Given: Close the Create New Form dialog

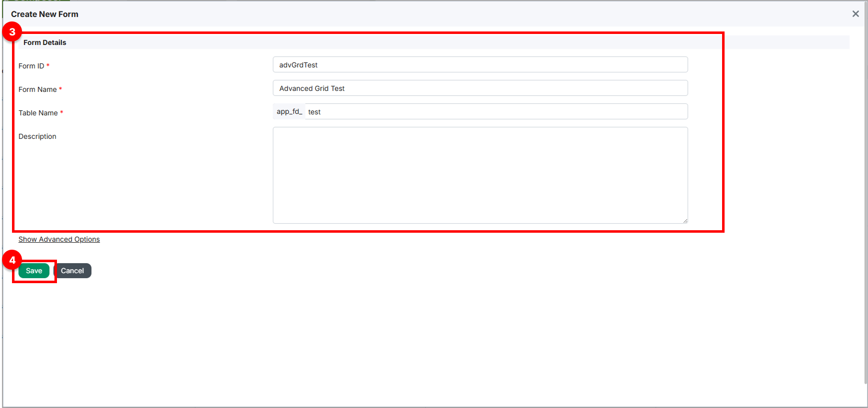Looking at the screenshot, I should [856, 14].
